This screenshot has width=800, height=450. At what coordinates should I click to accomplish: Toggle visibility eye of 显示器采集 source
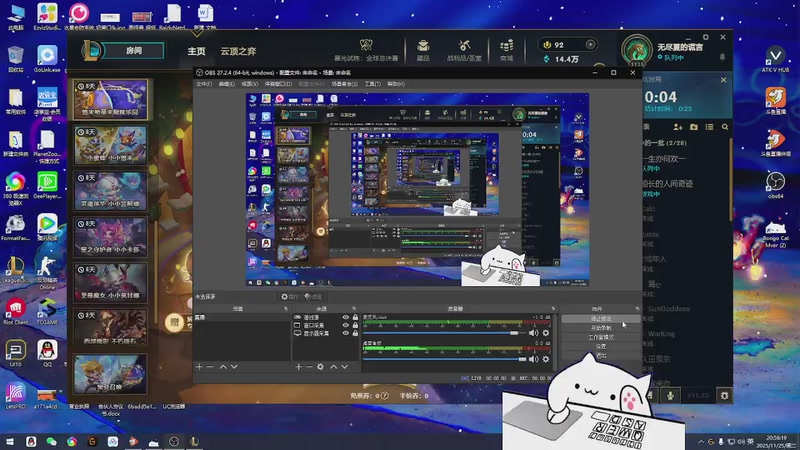pyautogui.click(x=346, y=333)
